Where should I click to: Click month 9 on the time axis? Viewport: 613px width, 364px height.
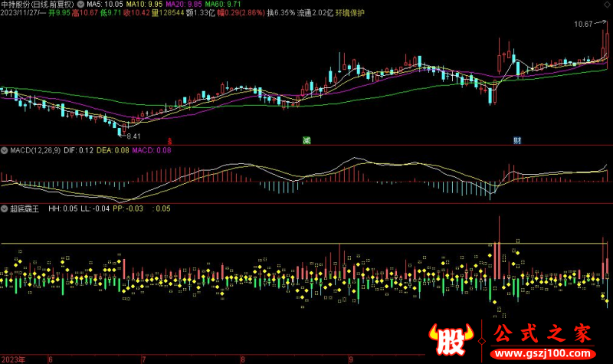(x=350, y=359)
